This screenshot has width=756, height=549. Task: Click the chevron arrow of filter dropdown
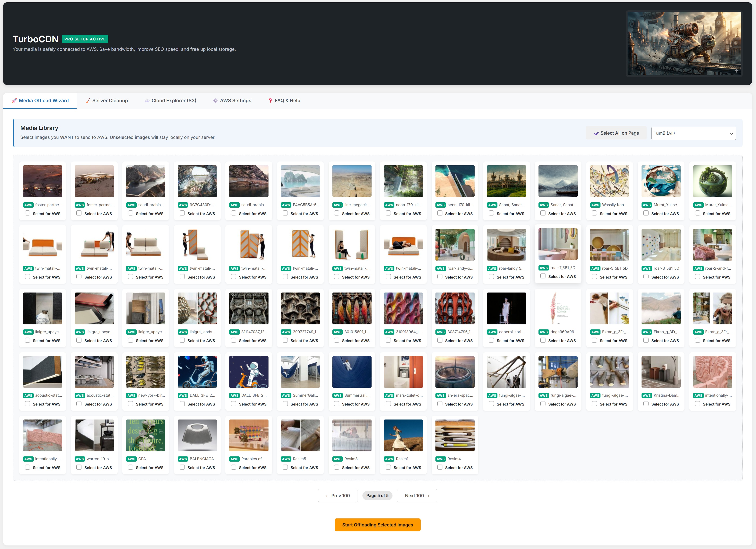point(731,134)
